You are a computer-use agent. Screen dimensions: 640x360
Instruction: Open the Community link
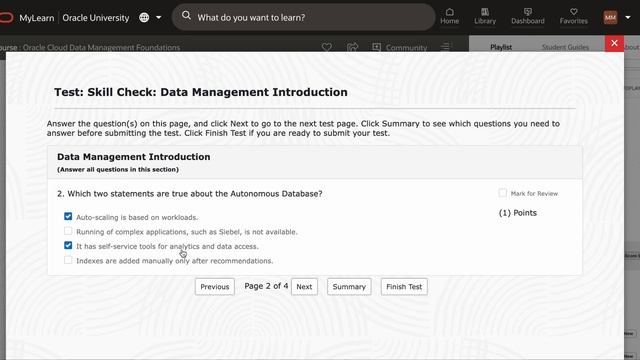(400, 47)
